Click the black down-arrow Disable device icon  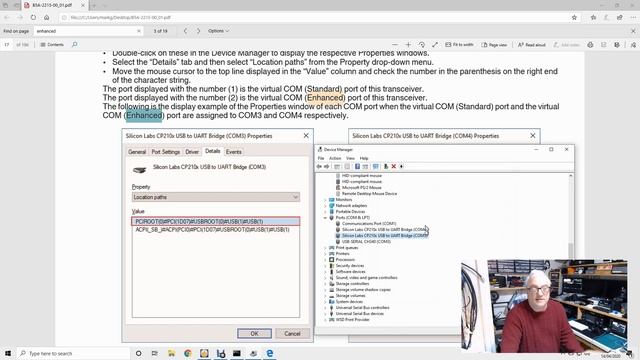[x=401, y=167]
